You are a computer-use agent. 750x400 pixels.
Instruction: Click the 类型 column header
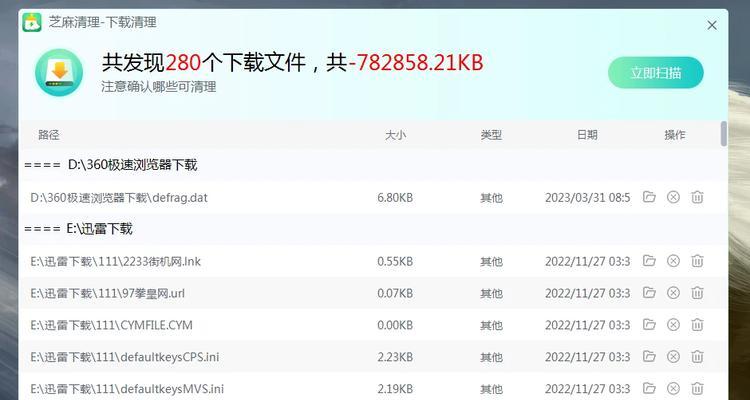click(491, 135)
